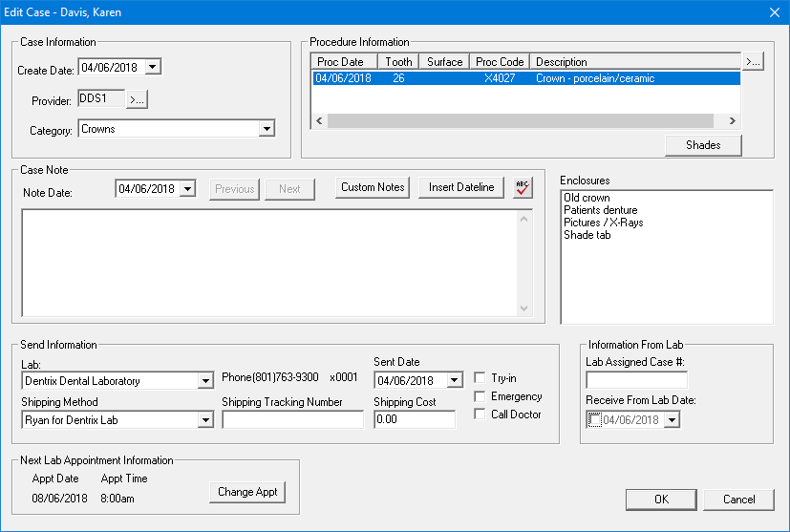Open Custom Notes
Image resolution: width=790 pixels, height=532 pixels.
(x=374, y=187)
